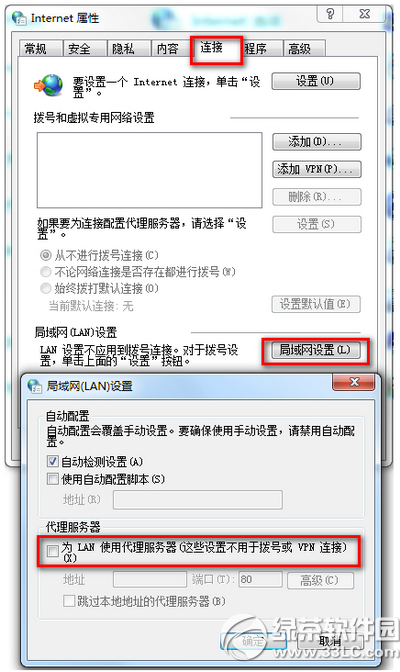Open the 高级 tab
This screenshot has height=672, width=400.
(x=304, y=49)
